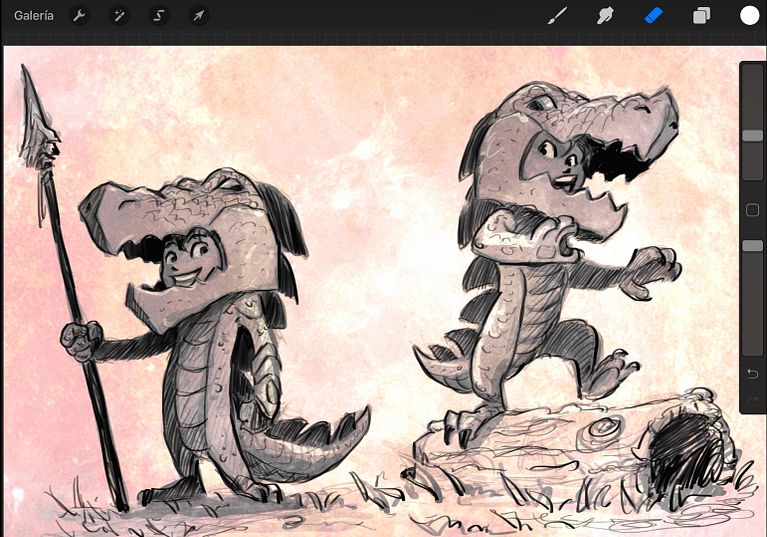This screenshot has height=537, width=767.
Task: Activate the Selection S-shaped tool
Action: pyautogui.click(x=158, y=16)
